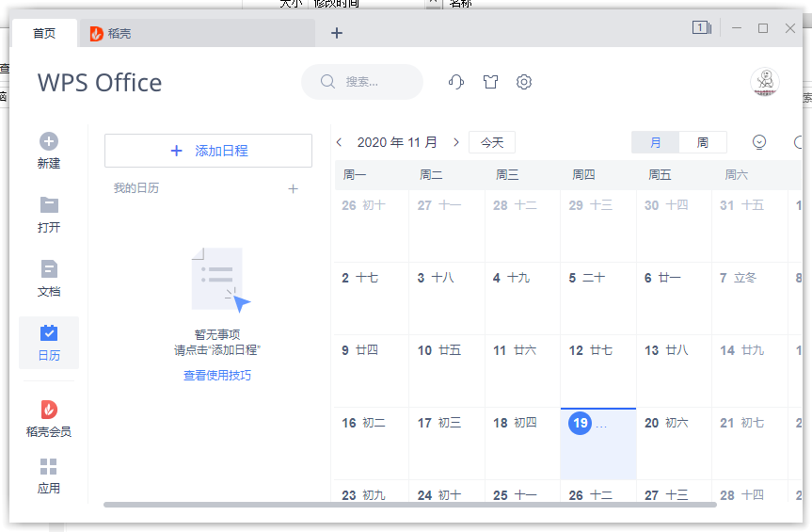Click the 我的日历 section label

tap(136, 188)
